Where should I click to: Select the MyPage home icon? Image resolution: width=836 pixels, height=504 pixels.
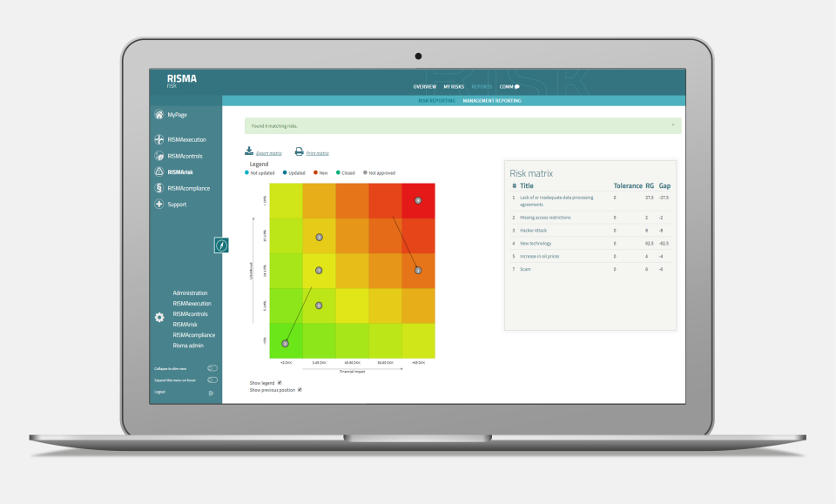tap(158, 114)
